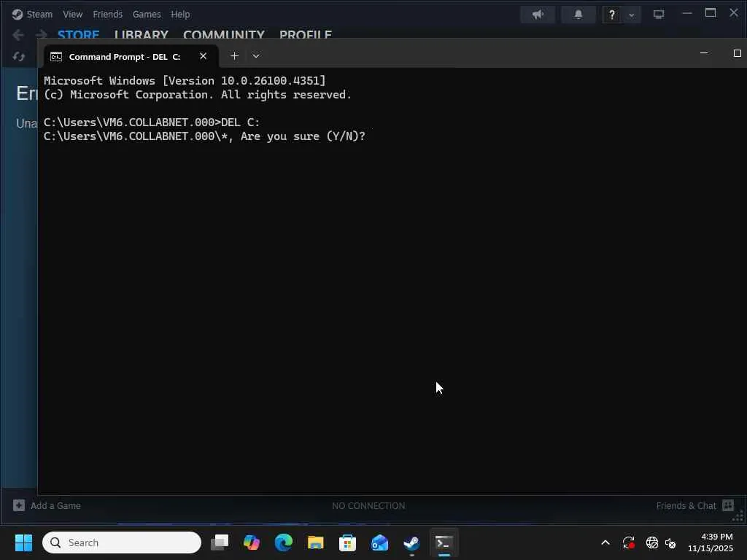This screenshot has width=747, height=560.
Task: Click the Microsoft Corporation copyright line
Action: click(x=198, y=95)
